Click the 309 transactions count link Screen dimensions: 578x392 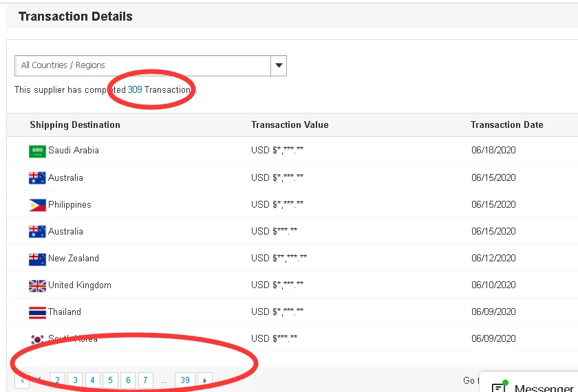(x=135, y=89)
